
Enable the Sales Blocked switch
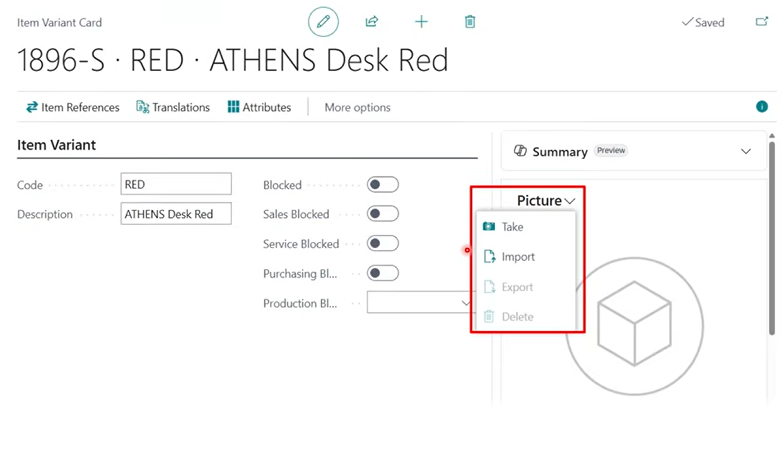tap(382, 214)
